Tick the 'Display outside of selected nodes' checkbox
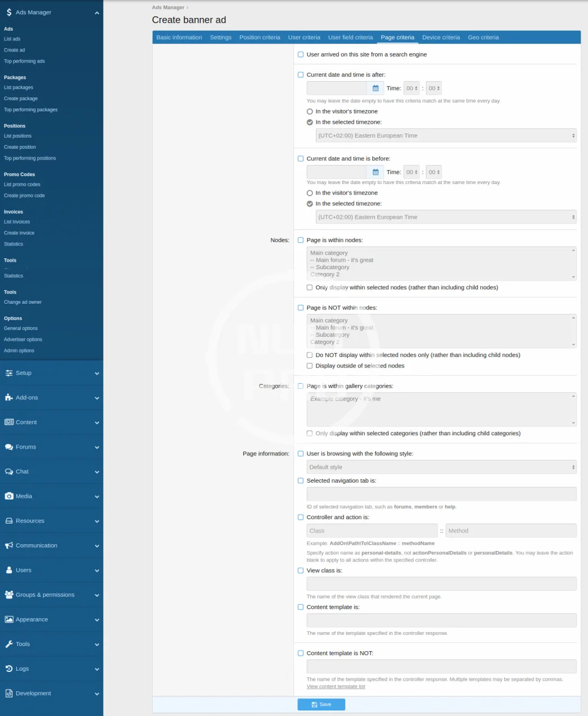Viewport: 588px width, 716px height. [x=310, y=366]
